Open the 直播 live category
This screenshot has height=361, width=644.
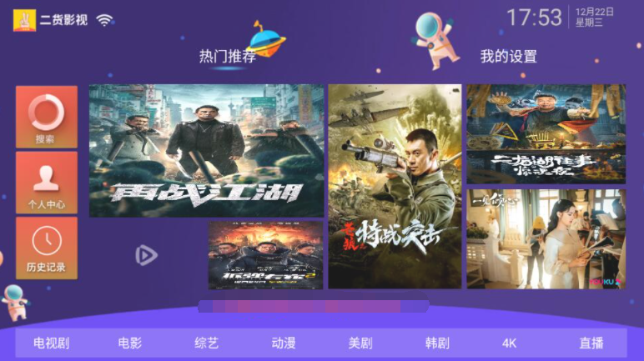tap(591, 343)
